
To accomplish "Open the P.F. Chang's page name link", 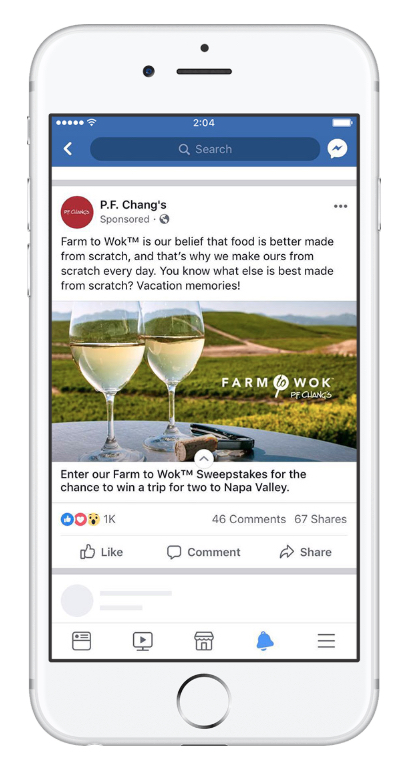I will (x=133, y=205).
